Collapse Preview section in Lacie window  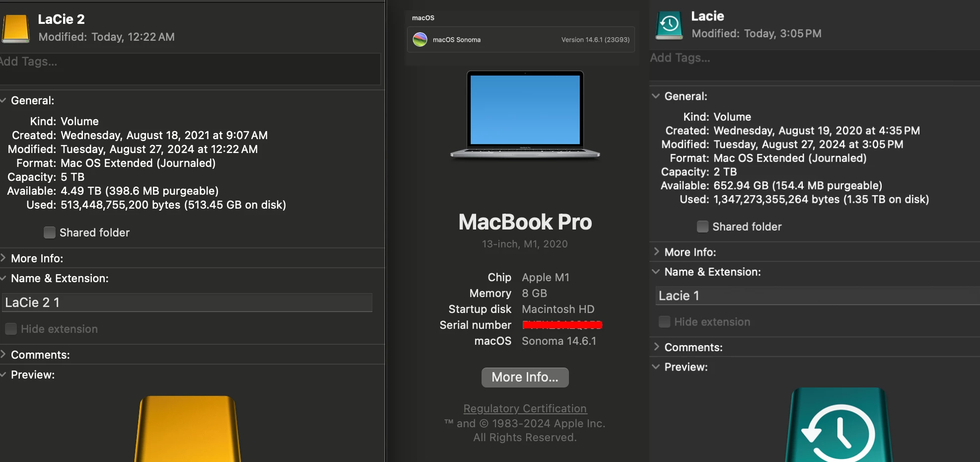[x=656, y=367]
